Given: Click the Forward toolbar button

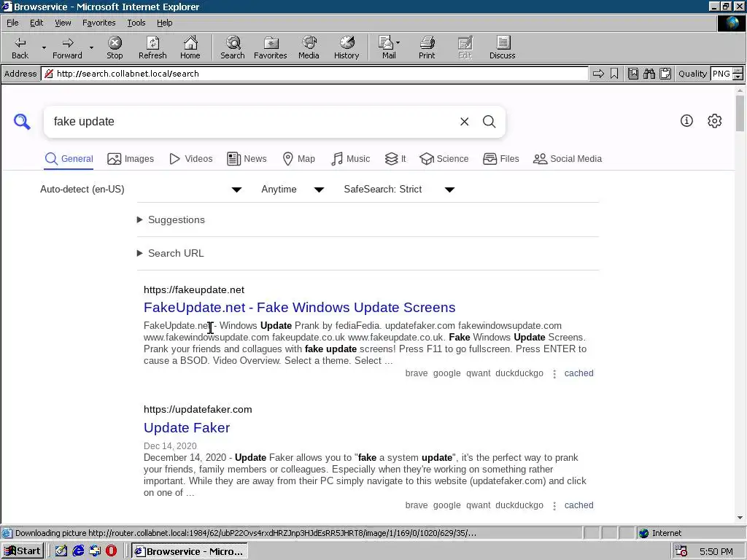Looking at the screenshot, I should [67, 47].
